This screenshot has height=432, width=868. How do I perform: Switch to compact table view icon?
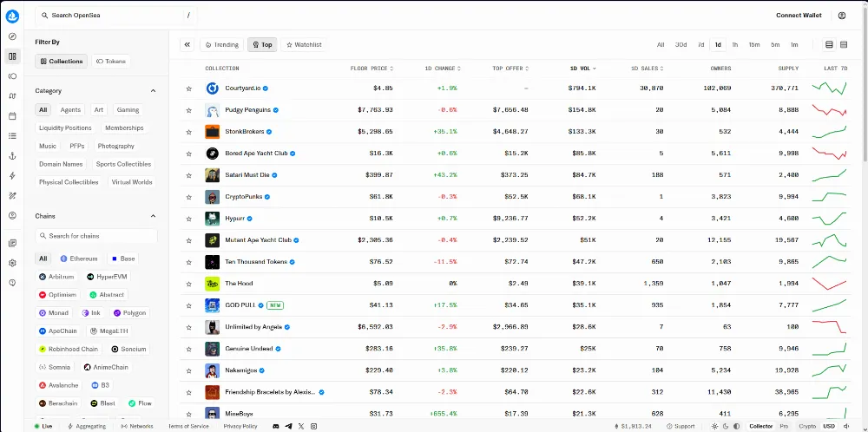[829, 45]
